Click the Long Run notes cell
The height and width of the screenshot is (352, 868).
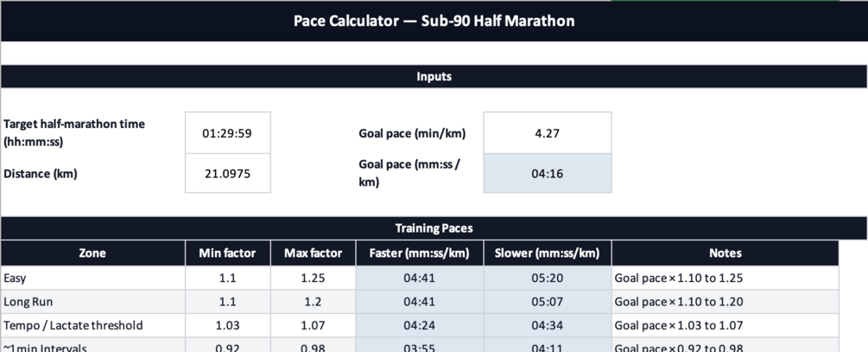coord(725,302)
